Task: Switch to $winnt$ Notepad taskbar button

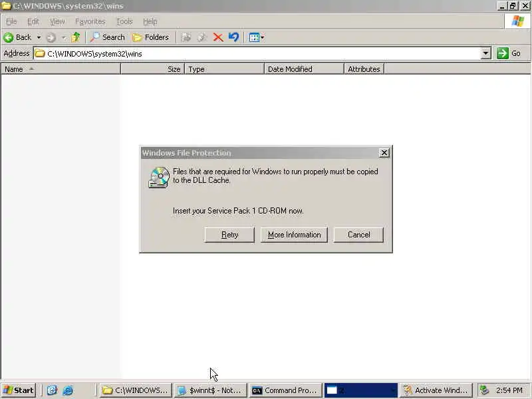Action: pyautogui.click(x=211, y=390)
